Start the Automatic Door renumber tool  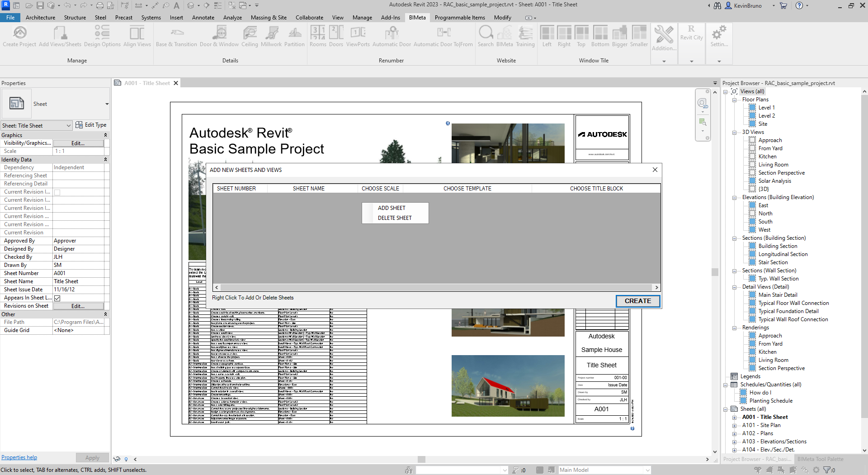coord(392,36)
